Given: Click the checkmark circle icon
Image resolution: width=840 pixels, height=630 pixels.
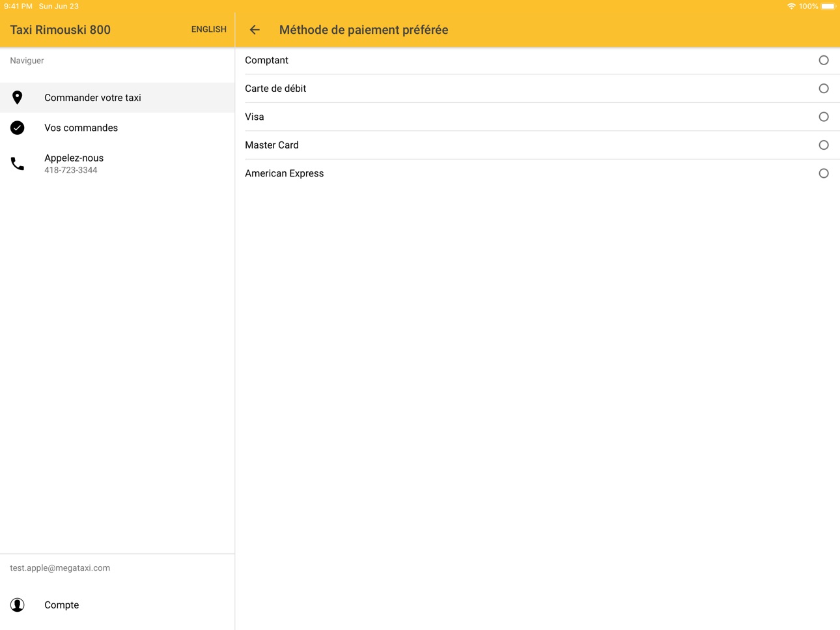Looking at the screenshot, I should pyautogui.click(x=18, y=128).
